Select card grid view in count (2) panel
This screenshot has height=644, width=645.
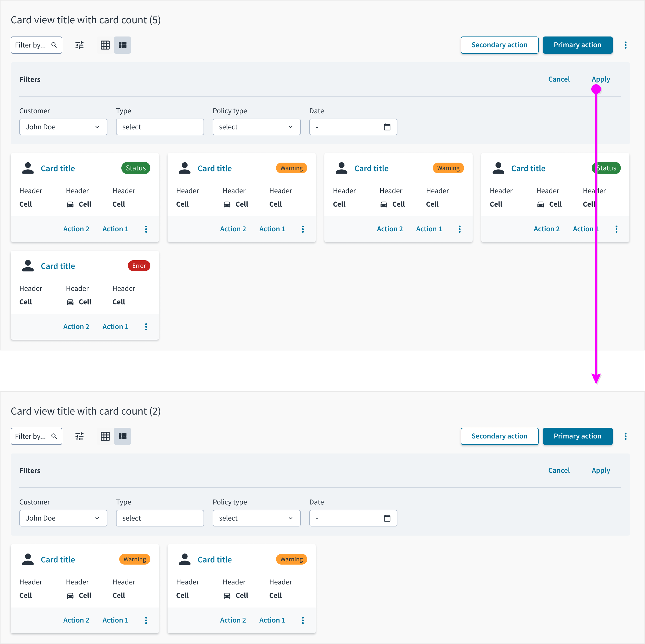pyautogui.click(x=122, y=436)
